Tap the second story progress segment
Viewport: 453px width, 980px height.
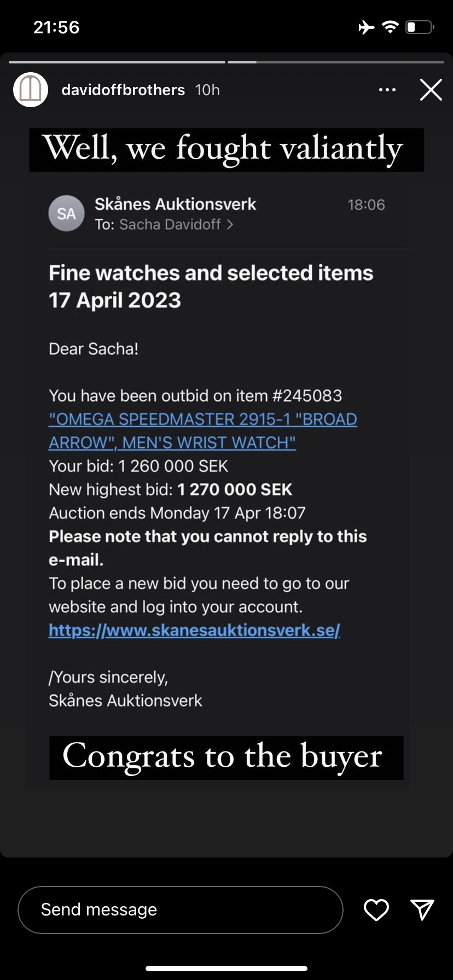pyautogui.click(x=335, y=62)
